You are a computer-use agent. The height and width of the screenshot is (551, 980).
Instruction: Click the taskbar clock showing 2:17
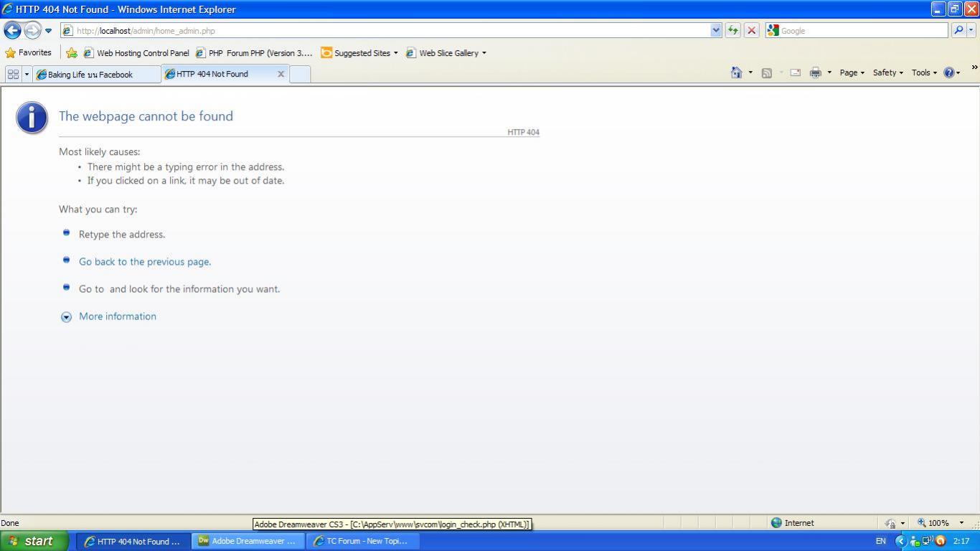pyautogui.click(x=961, y=542)
